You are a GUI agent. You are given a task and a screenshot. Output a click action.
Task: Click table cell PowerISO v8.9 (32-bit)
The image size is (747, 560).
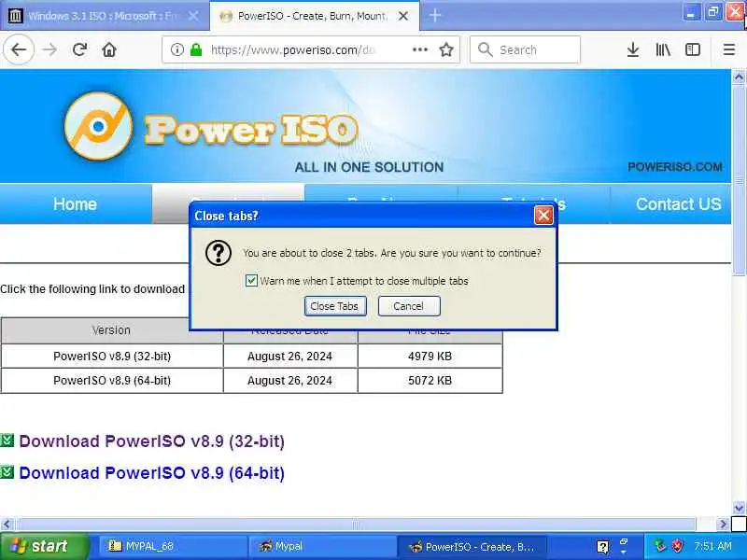coord(112,357)
